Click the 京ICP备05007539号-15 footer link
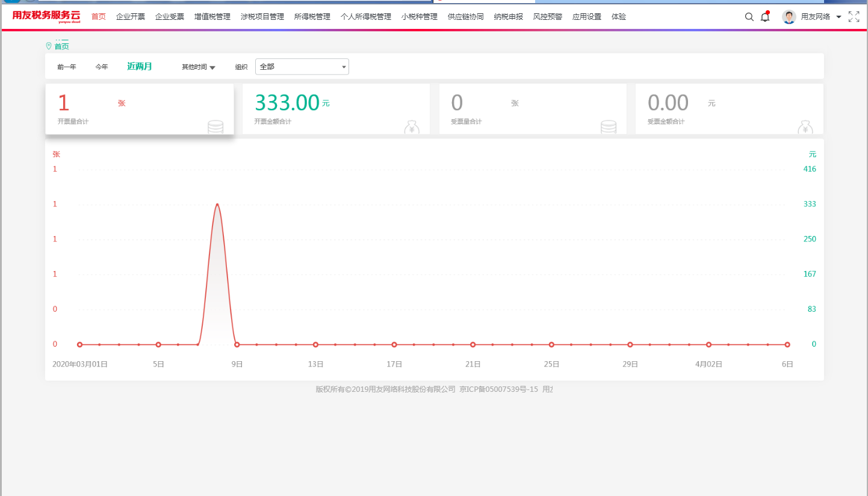Viewport: 868px width, 496px height. [498, 389]
